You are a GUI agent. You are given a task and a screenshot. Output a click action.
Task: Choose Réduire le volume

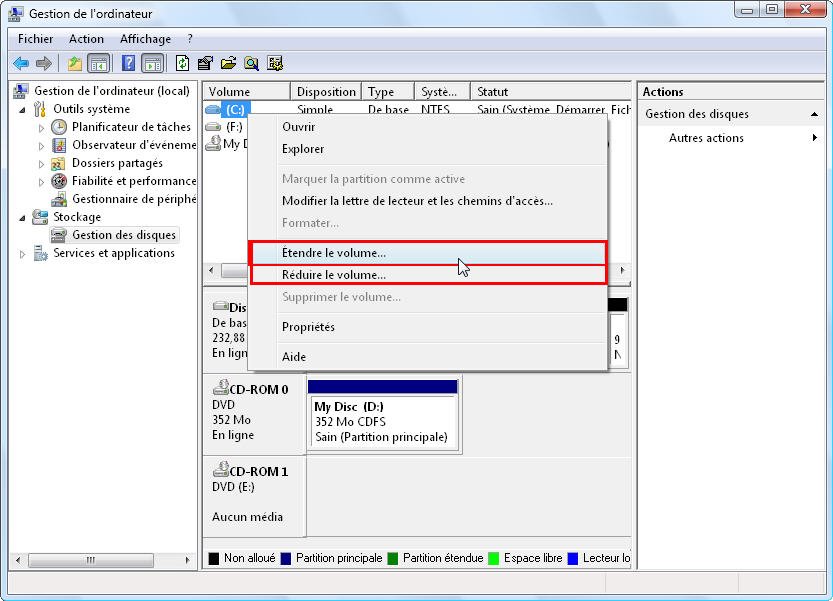click(428, 275)
